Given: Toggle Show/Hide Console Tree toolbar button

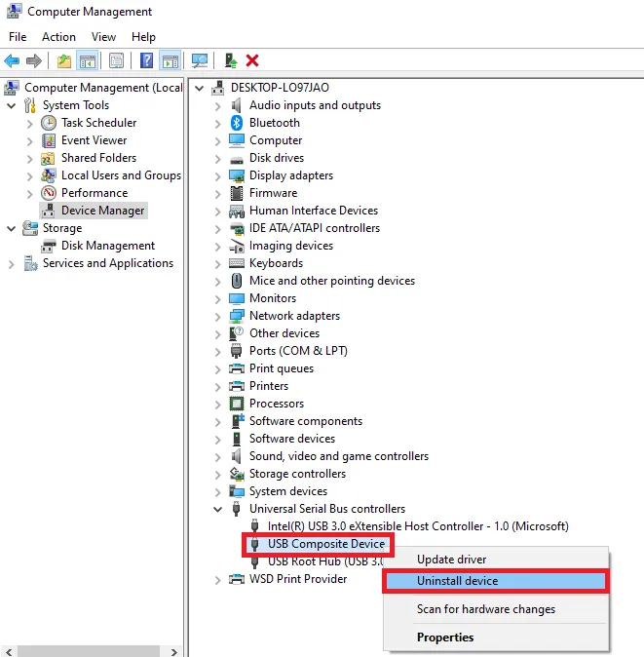Looking at the screenshot, I should [88, 60].
